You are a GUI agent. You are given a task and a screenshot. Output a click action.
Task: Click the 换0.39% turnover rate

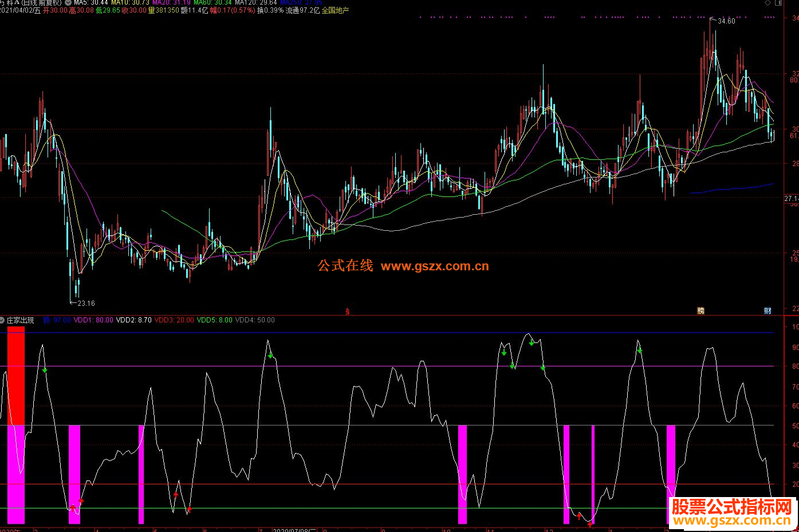tap(270, 10)
